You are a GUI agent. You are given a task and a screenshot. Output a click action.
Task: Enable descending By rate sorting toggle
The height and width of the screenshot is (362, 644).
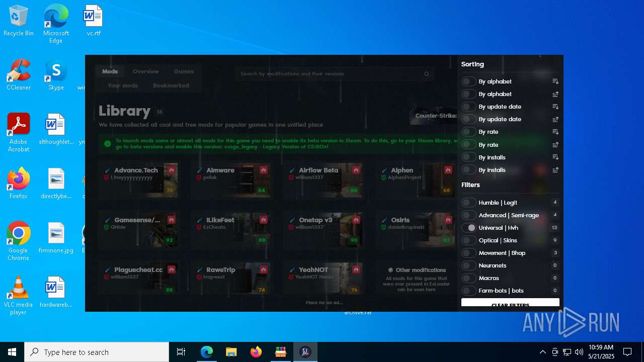coord(468,132)
